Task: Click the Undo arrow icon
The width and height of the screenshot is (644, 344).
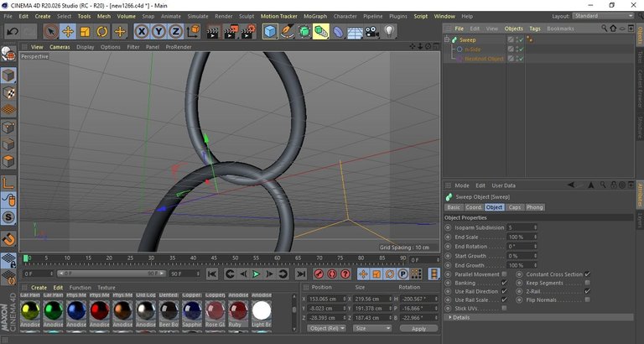Action: 13,32
